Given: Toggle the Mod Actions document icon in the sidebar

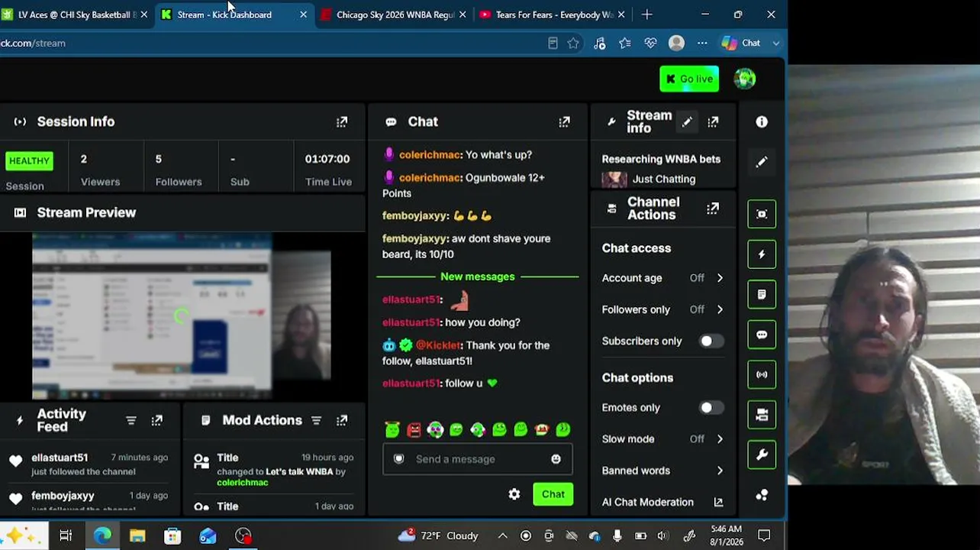Looking at the screenshot, I should click(762, 295).
